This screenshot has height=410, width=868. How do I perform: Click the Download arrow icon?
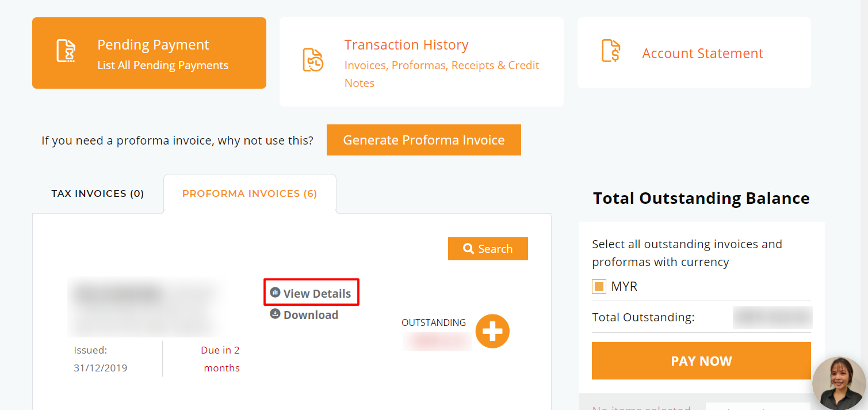(275, 314)
